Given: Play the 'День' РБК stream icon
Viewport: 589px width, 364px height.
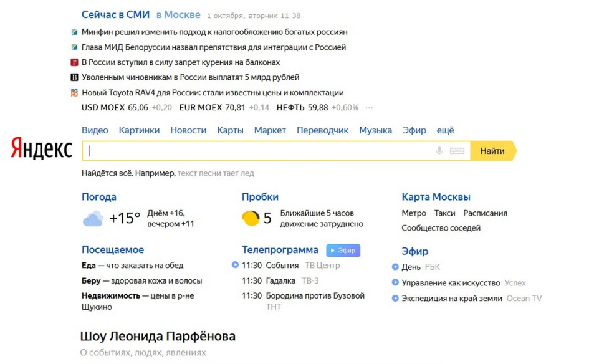Looking at the screenshot, I should tap(395, 267).
